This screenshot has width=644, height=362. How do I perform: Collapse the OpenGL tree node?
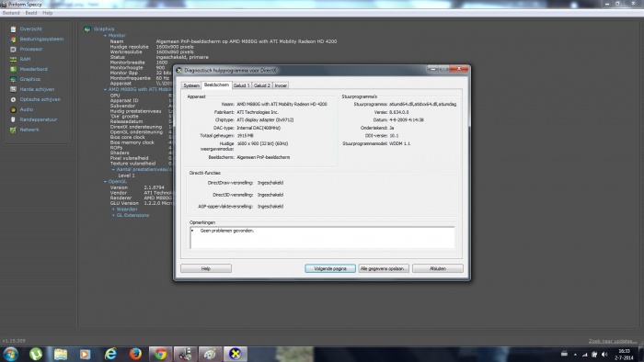[x=106, y=182]
